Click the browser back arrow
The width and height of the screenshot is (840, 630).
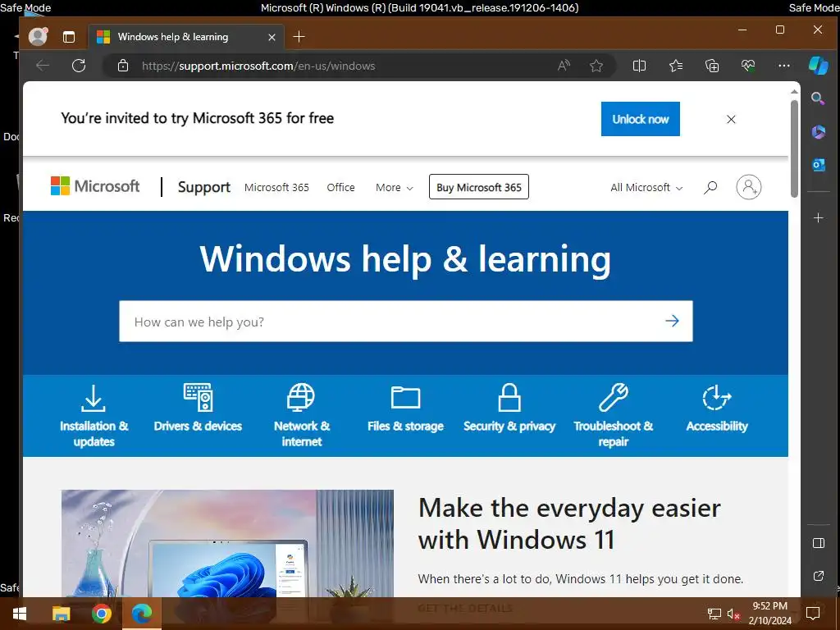tap(43, 66)
